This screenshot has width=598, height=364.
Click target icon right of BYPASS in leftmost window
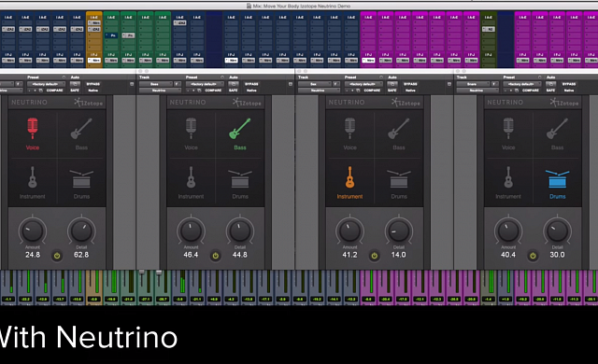click(x=132, y=84)
